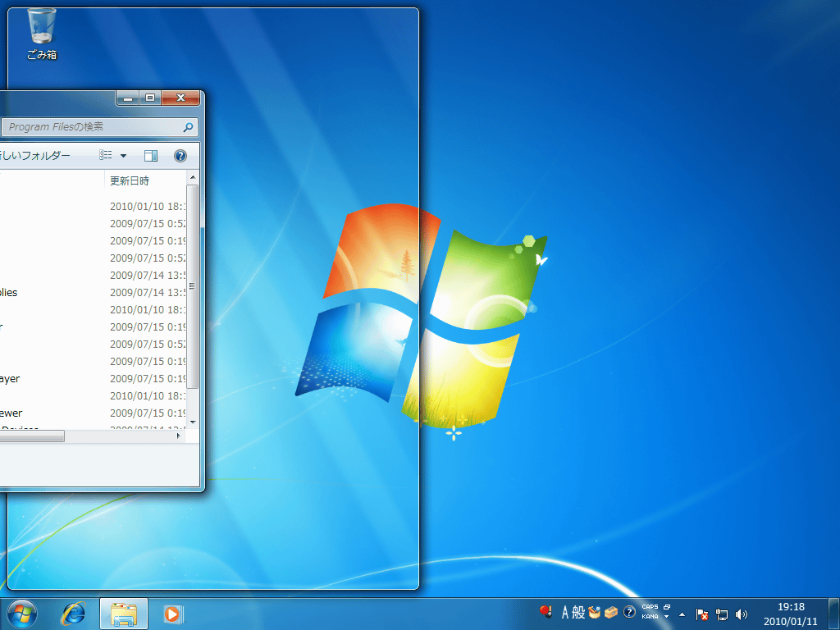Click the horizontal scrollbar thumb in Explorer
840x630 pixels.
click(32, 436)
